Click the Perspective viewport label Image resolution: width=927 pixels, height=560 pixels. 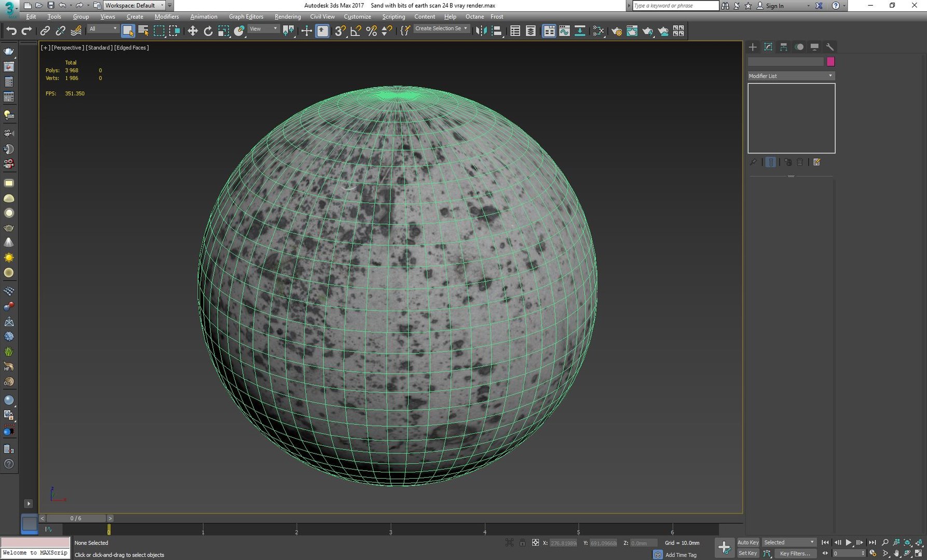pyautogui.click(x=67, y=48)
